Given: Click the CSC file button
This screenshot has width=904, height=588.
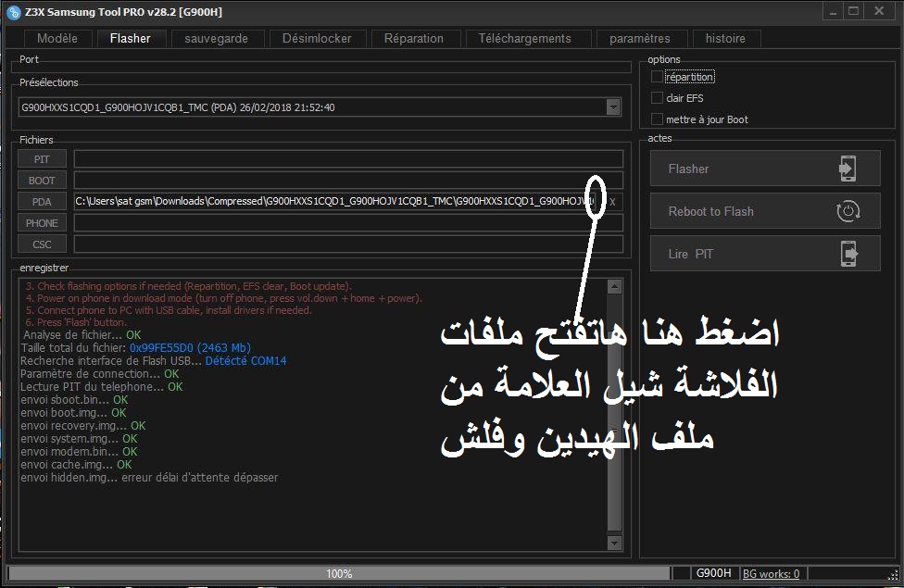Looking at the screenshot, I should point(42,244).
